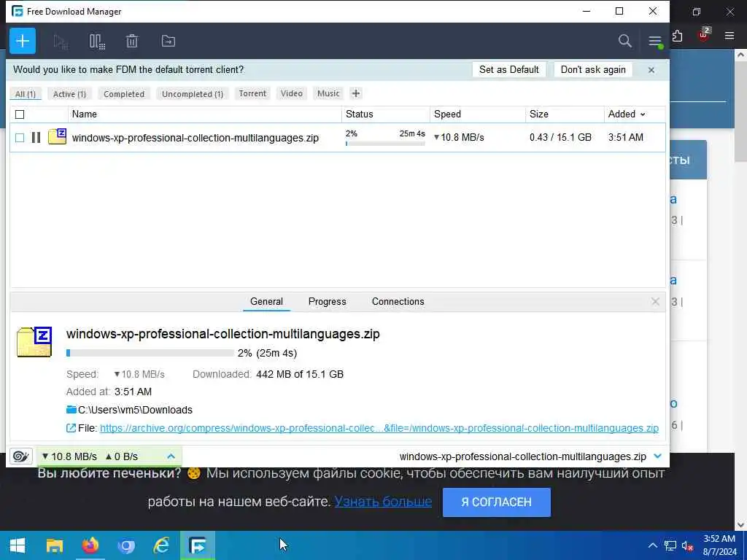Pause the windows-xp download in the list row

[x=36, y=138]
